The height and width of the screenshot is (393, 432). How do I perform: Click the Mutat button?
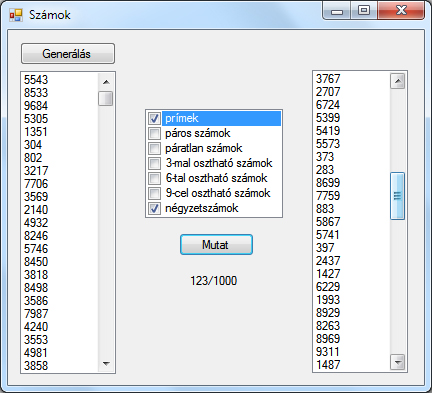[216, 245]
